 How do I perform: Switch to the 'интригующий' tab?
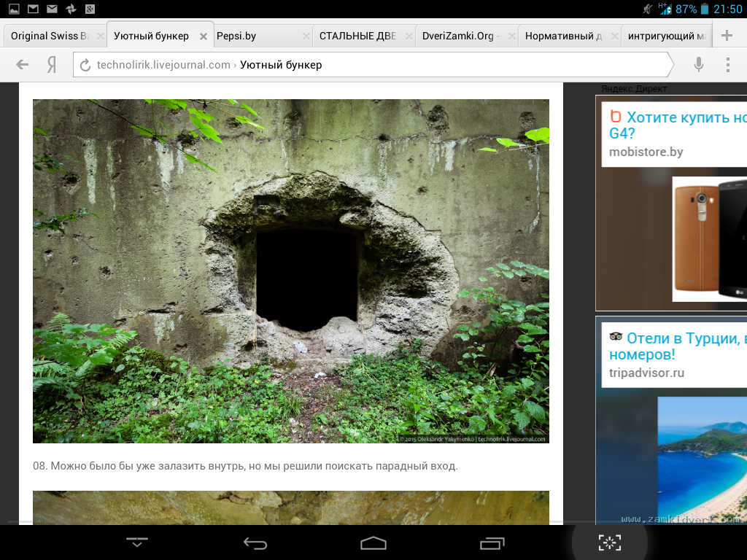point(667,36)
